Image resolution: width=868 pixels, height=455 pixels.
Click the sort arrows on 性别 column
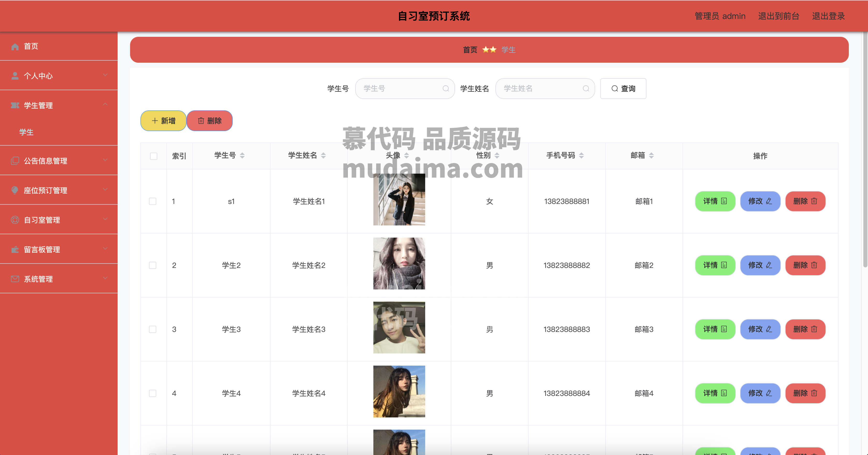[x=497, y=155]
